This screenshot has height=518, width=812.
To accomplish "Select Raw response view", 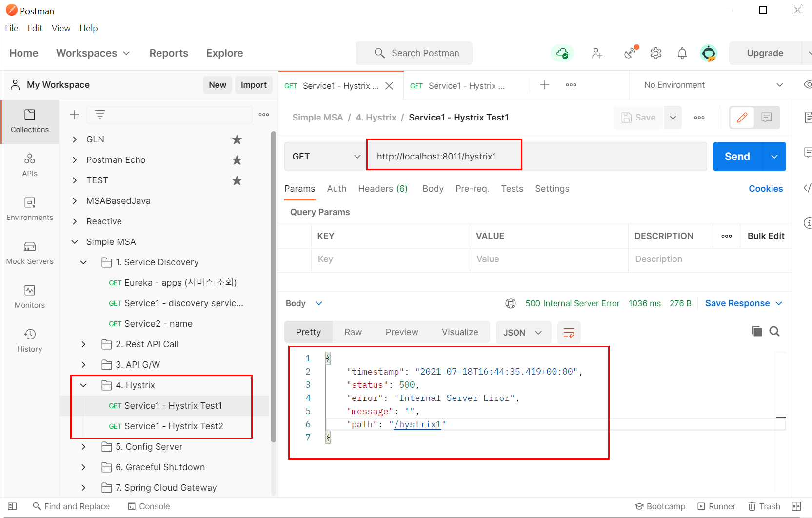I will [x=353, y=332].
